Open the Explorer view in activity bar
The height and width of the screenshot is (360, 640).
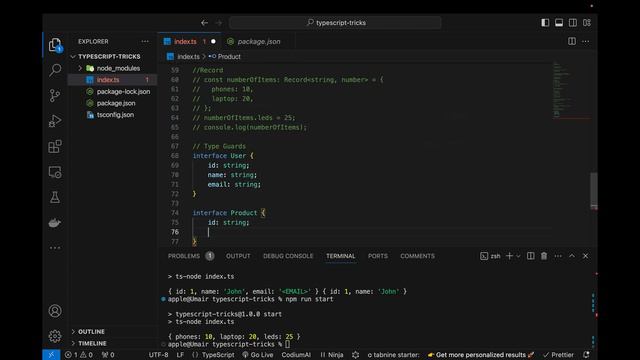point(55,44)
